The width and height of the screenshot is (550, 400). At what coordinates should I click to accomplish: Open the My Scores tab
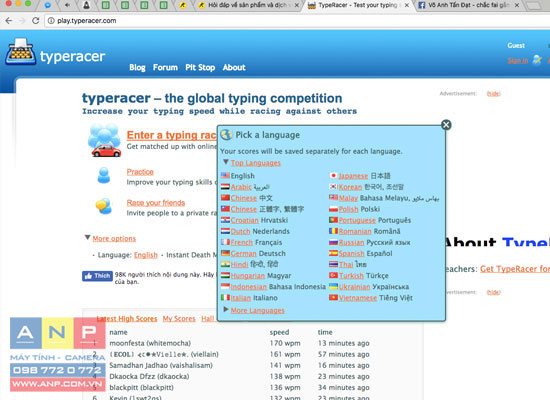pos(179,319)
